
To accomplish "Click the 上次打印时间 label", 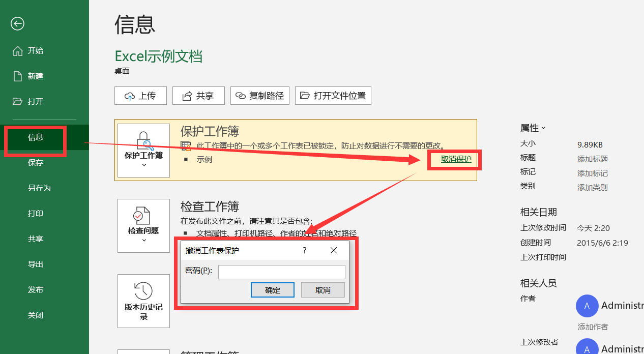I will (x=543, y=257).
